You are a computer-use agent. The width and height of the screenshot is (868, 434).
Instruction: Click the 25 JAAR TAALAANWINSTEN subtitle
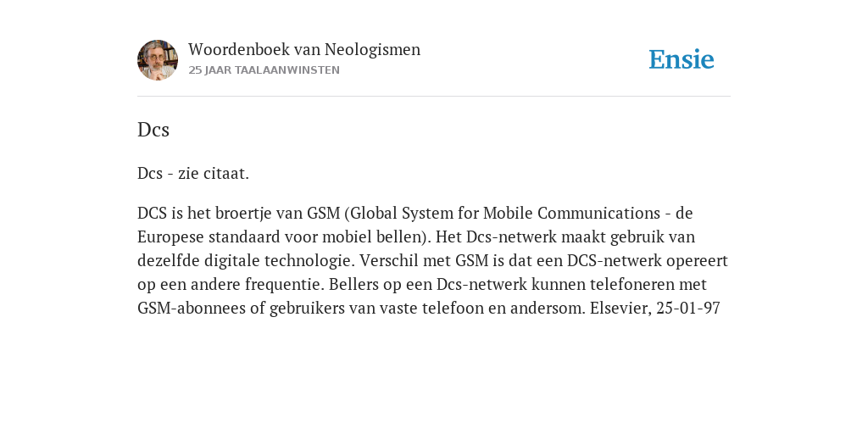click(x=264, y=70)
